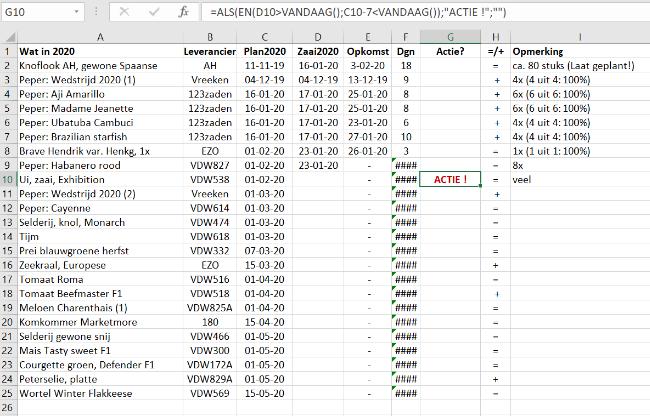Screen dimensions: 650x416
Task: Click the Cancel X icon in formula bar
Action: point(124,13)
